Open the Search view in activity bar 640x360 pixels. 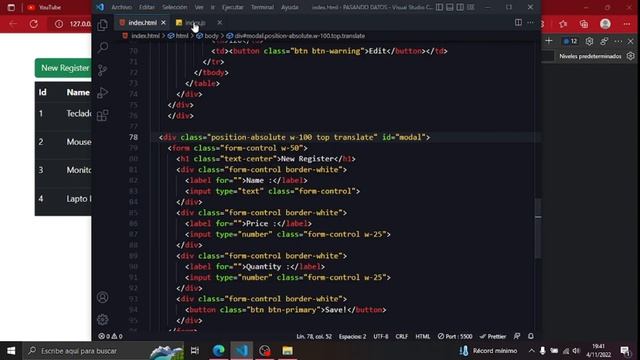point(102,47)
